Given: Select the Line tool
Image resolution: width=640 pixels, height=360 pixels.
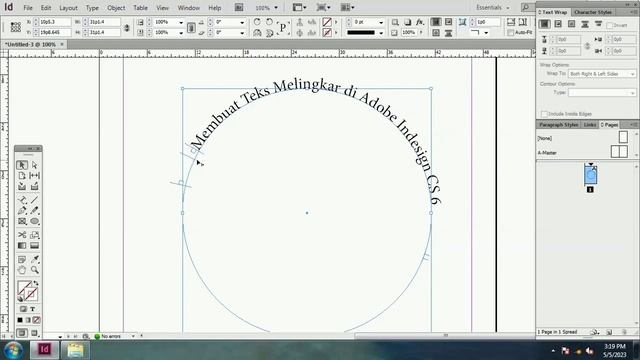Looking at the screenshot, I should tap(35, 200).
